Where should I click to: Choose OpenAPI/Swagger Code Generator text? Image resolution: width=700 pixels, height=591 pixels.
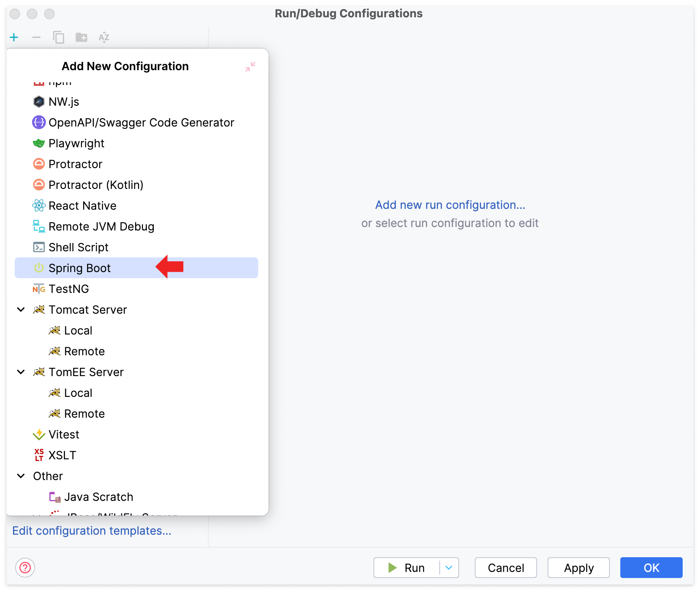coord(141,123)
